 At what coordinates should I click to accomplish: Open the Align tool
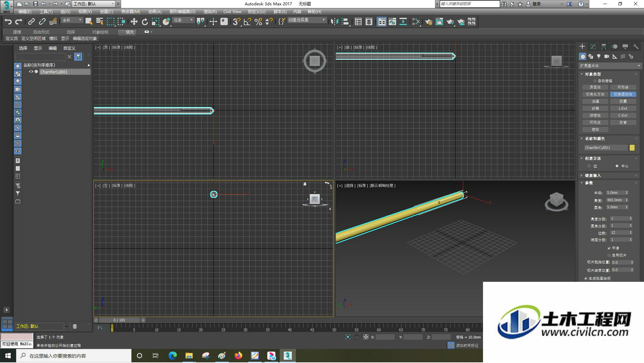tap(345, 22)
